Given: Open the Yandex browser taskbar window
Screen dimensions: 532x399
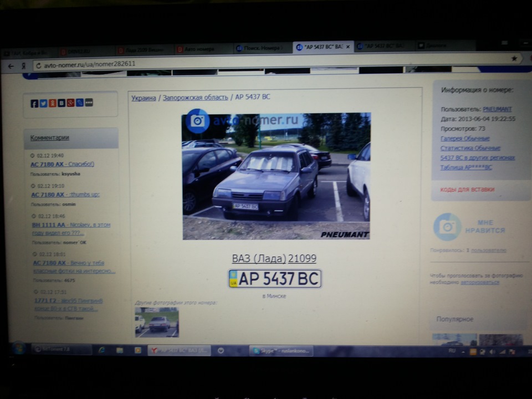Looking at the screenshot, I should click(179, 350).
